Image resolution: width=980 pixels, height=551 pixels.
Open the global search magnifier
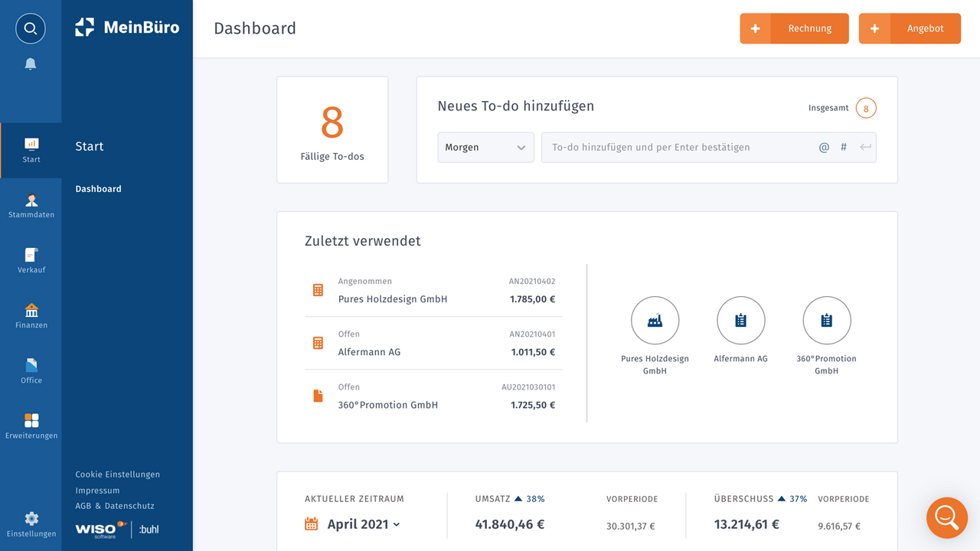(30, 28)
